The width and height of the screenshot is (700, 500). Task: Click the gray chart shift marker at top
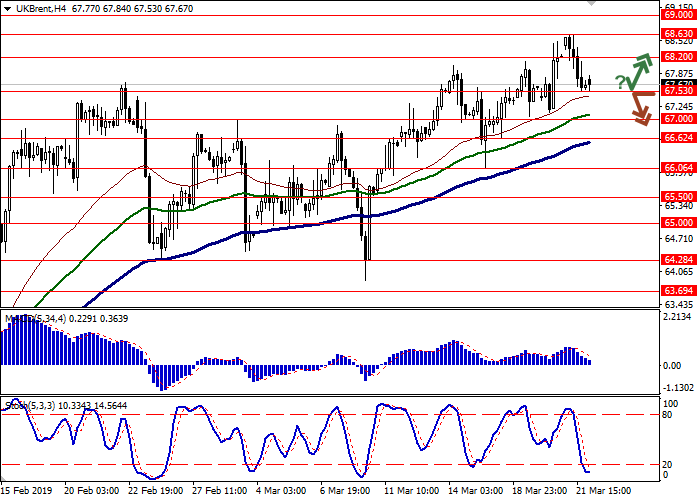[592, 4]
